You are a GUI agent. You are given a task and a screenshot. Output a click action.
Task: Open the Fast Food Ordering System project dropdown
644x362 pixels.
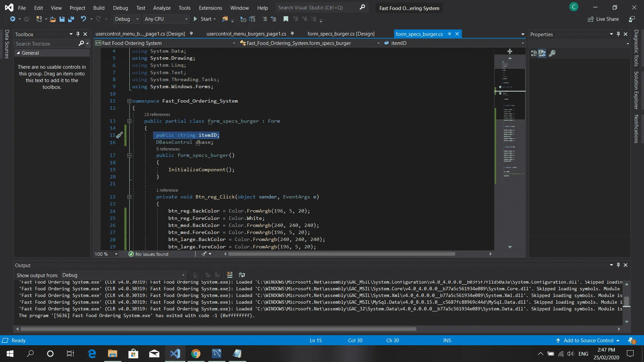166,43
